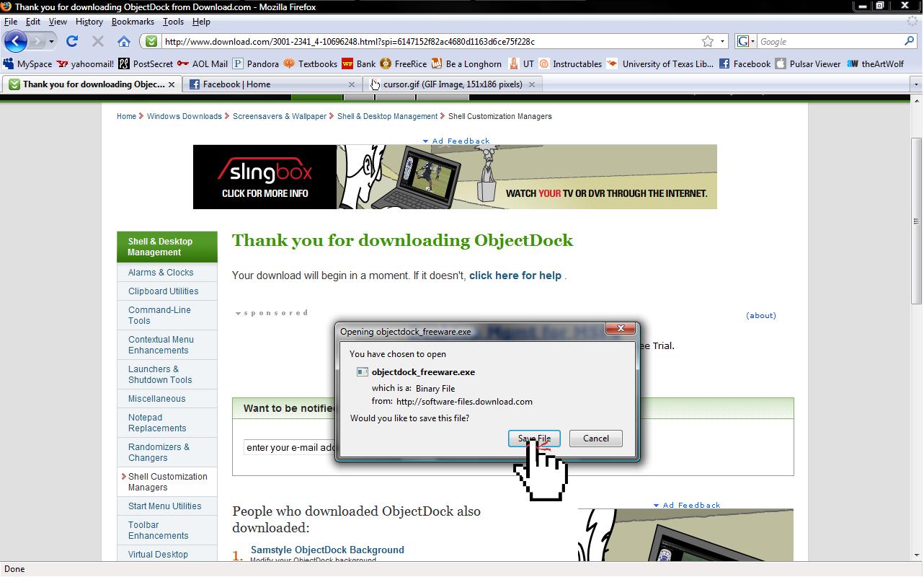Open the Be a Longhorn bookmark
Viewport: 924px width, 577px height.
(x=466, y=63)
